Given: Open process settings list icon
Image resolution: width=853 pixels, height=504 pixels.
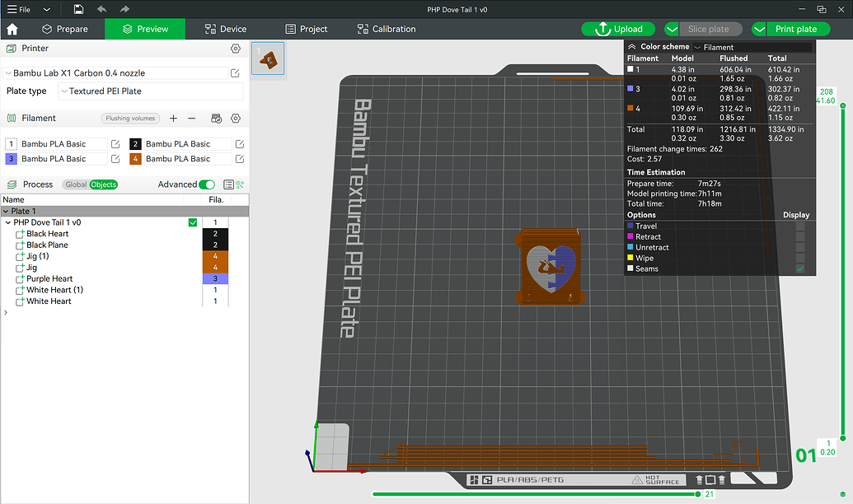Looking at the screenshot, I should pos(228,184).
